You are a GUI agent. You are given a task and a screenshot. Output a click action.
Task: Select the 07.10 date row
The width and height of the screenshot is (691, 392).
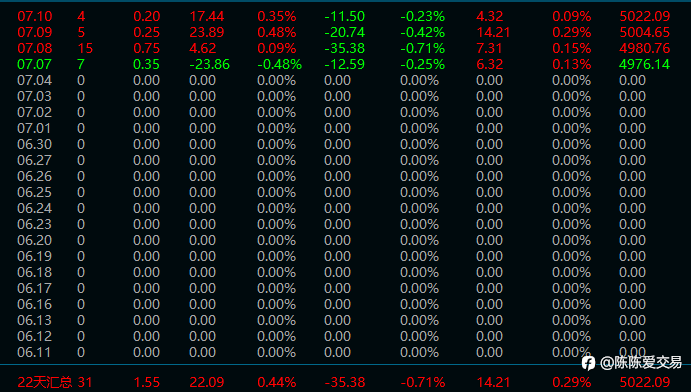point(344,16)
